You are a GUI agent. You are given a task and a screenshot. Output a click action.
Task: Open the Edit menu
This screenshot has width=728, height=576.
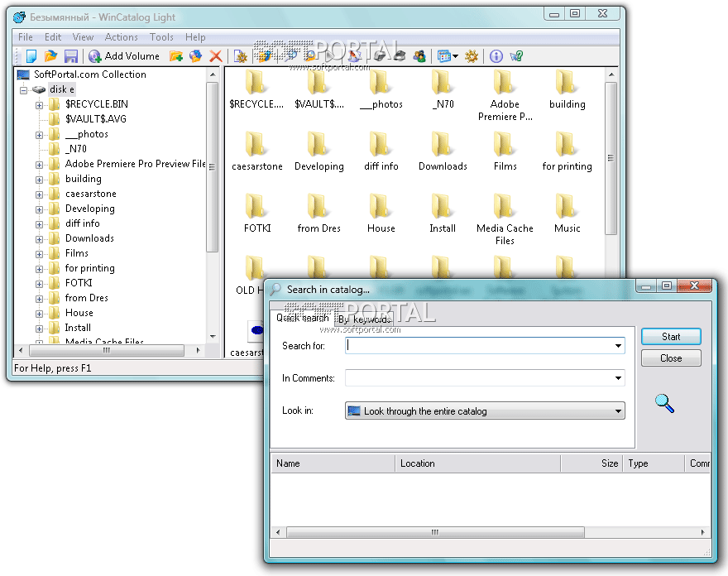coord(53,37)
